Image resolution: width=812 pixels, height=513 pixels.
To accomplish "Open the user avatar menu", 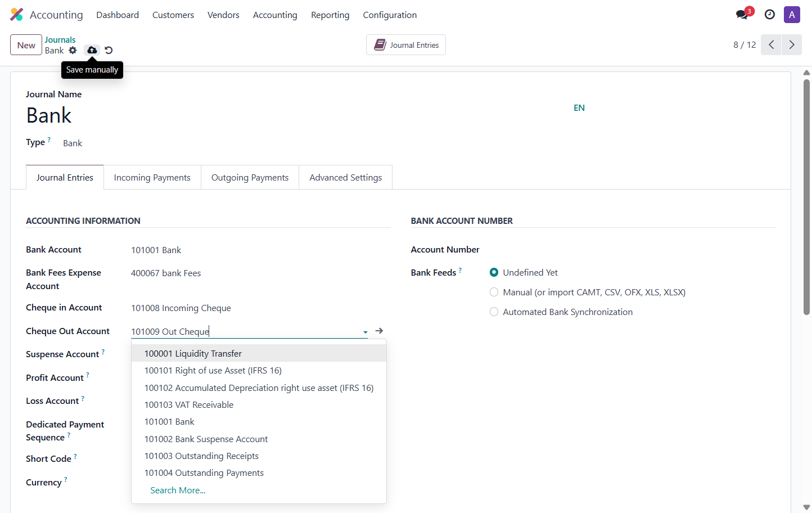I will [x=792, y=15].
